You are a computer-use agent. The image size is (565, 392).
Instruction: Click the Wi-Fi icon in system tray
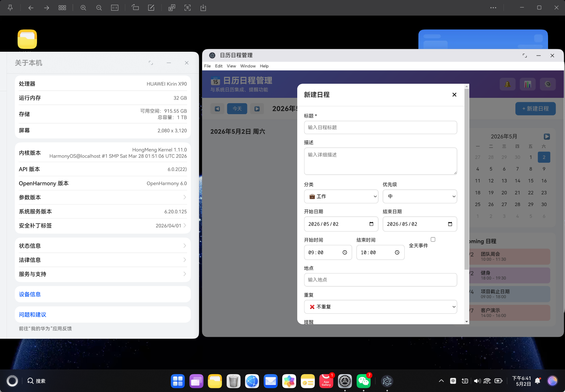click(x=487, y=381)
